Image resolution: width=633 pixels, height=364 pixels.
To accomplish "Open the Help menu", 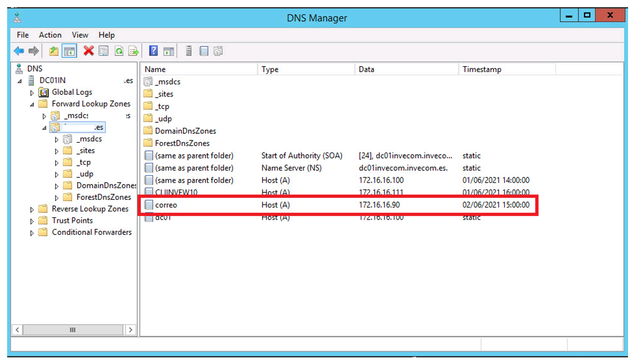I will click(x=106, y=35).
